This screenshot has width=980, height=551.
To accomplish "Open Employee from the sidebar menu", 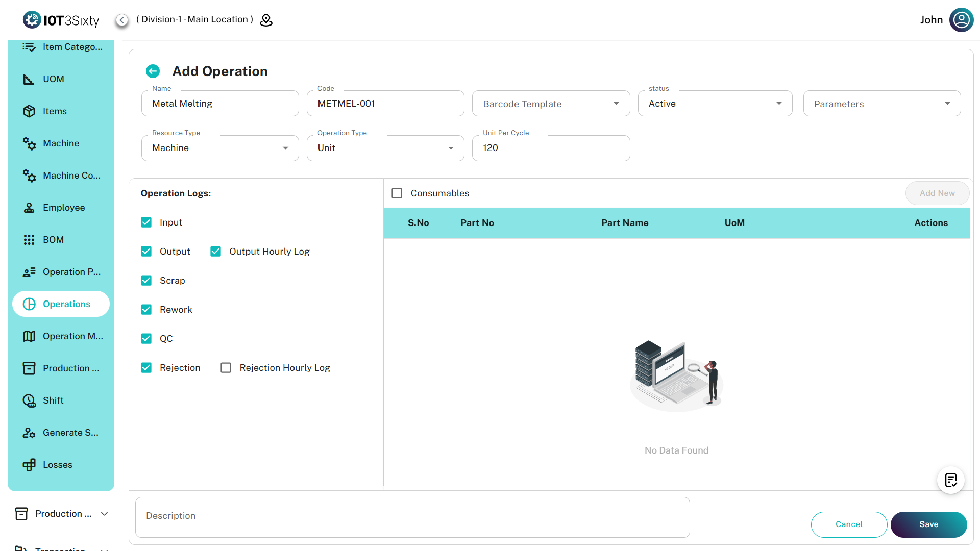I will pos(63,208).
